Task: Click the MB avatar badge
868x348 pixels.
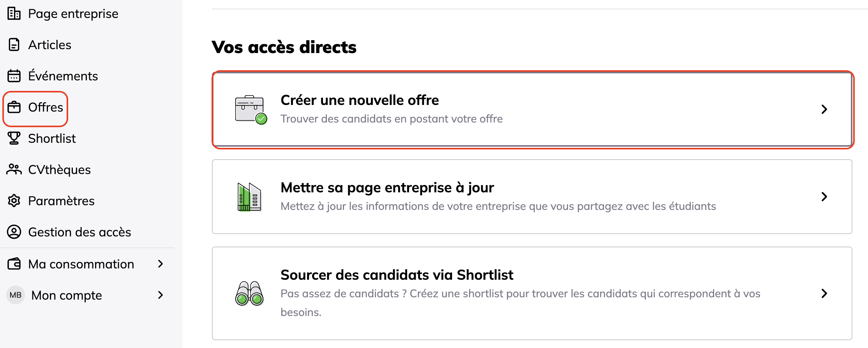Action: [x=16, y=295]
